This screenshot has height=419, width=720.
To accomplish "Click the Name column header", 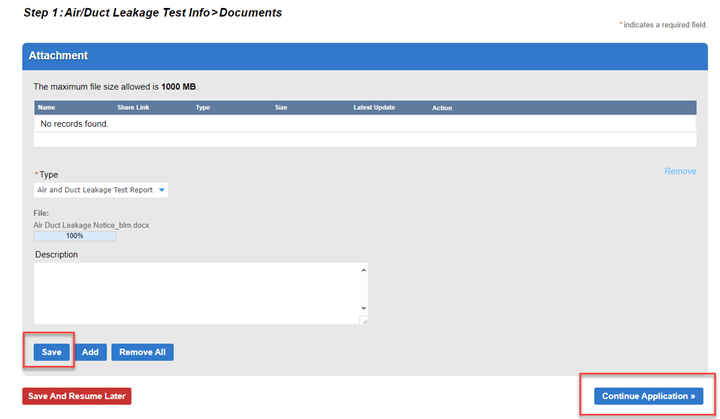I will (x=46, y=108).
